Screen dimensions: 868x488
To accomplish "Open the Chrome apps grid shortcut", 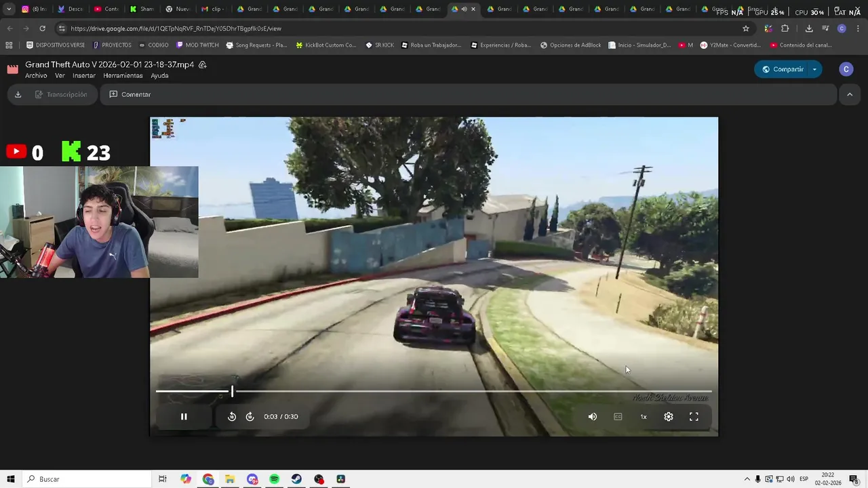I will 9,45.
